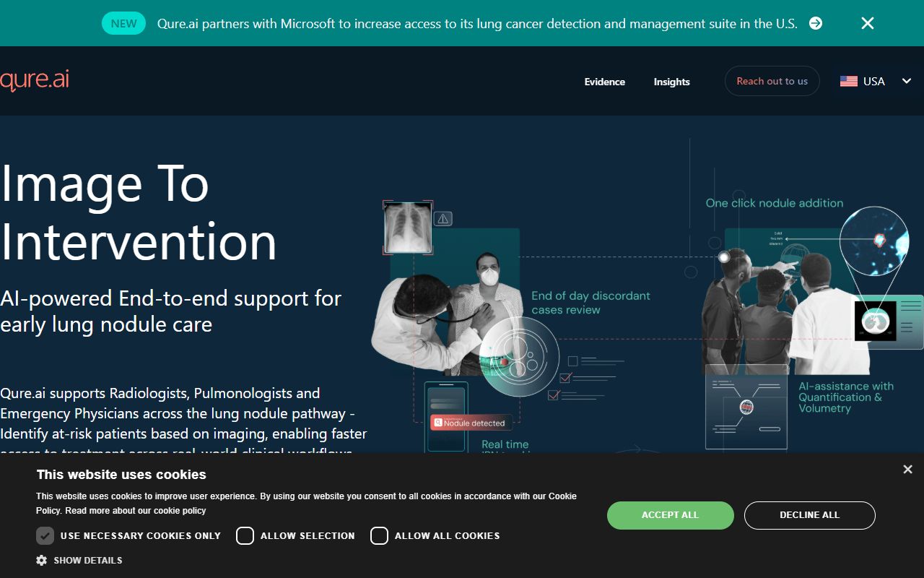Enable the Allow All Cookies checkbox
Viewport: 924px width, 578px height.
click(x=379, y=535)
